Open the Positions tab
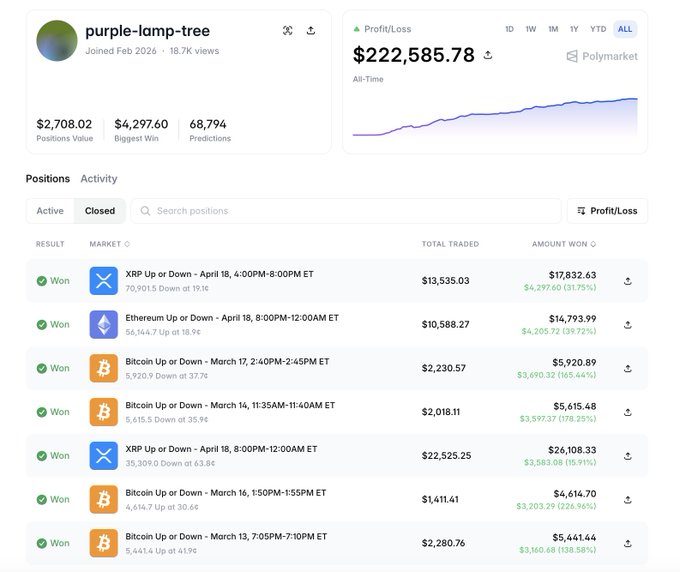This screenshot has width=680, height=572. click(x=48, y=179)
